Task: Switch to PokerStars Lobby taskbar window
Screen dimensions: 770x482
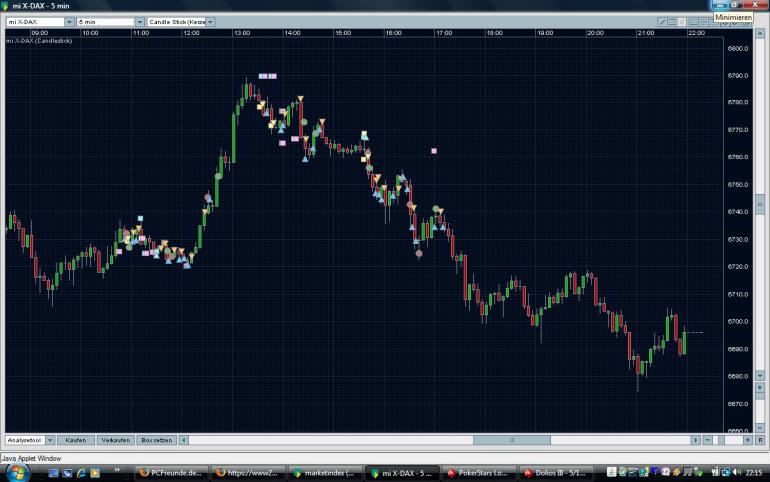Action: point(478,473)
